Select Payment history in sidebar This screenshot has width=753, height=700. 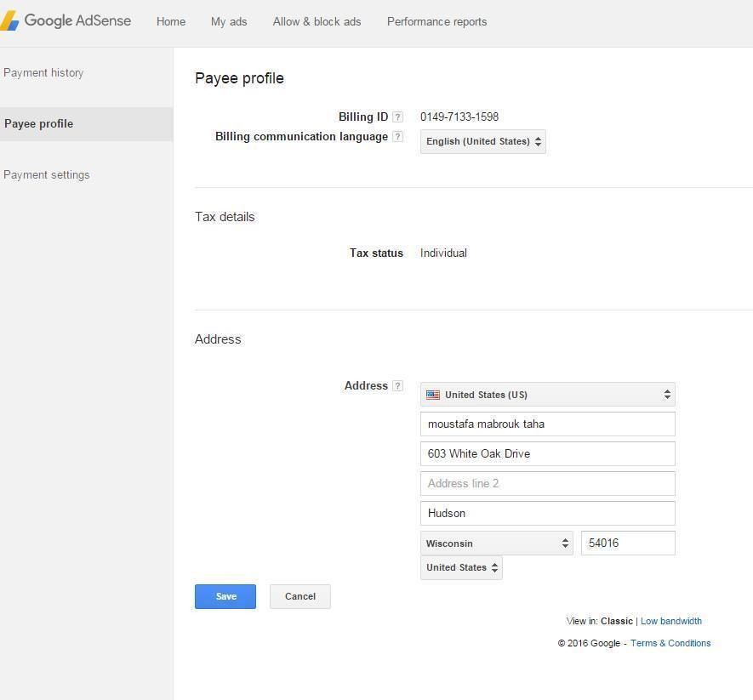click(x=43, y=73)
